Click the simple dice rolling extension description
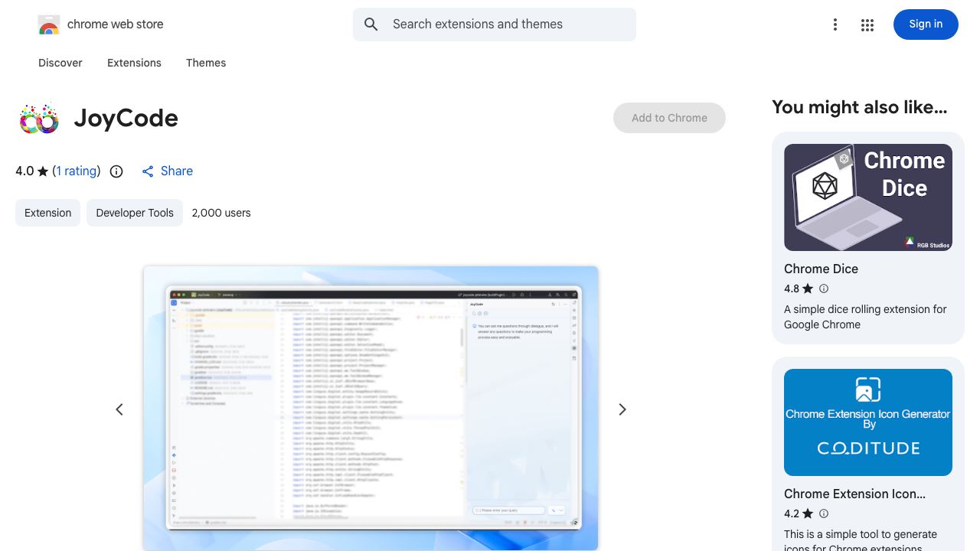This screenshot has height=551, width=980. point(865,317)
